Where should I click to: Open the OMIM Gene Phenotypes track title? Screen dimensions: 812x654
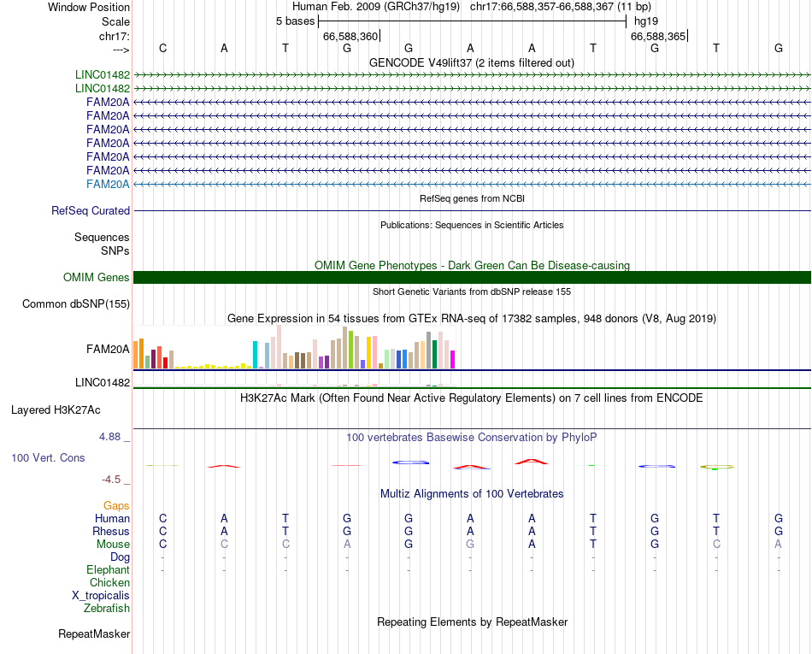click(472, 265)
